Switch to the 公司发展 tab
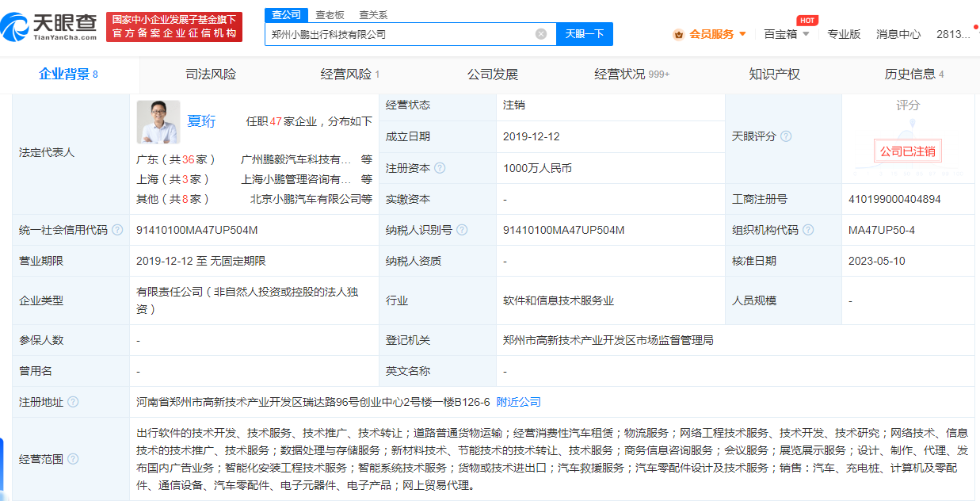The image size is (980, 501). click(x=493, y=75)
